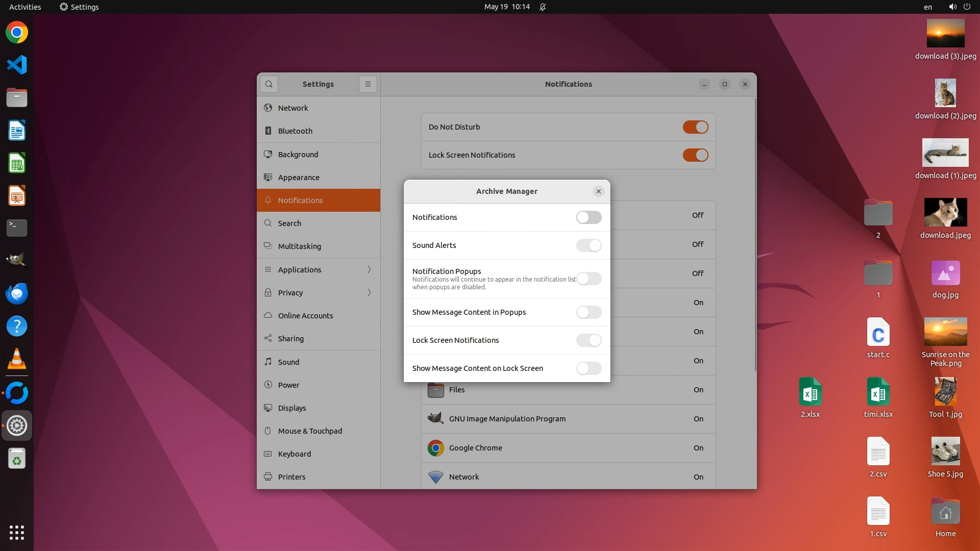980x551 pixels.
Task: Select Multitasking in the Settings sidebar
Action: 299,246
